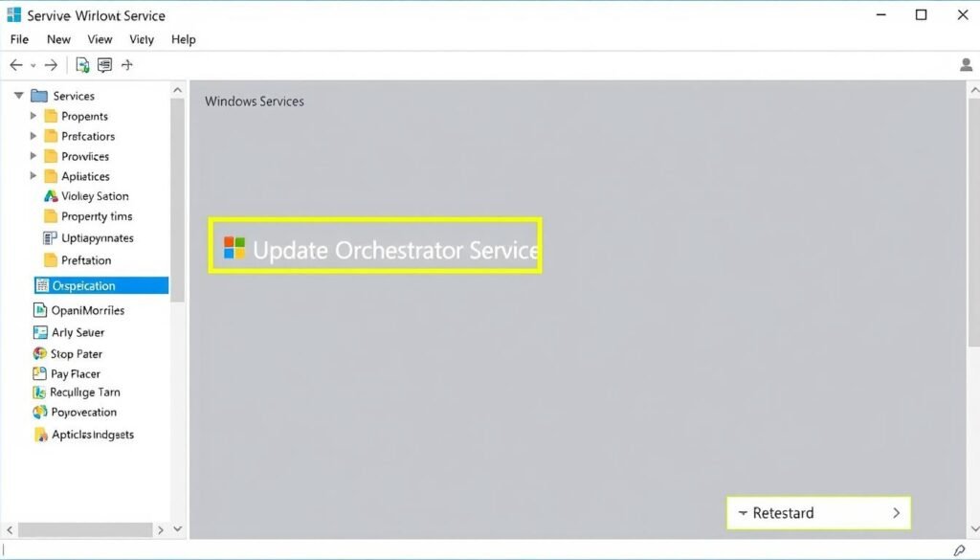Select Prefcatiors in the tree
Screen dimensions: 980x560
click(x=88, y=136)
